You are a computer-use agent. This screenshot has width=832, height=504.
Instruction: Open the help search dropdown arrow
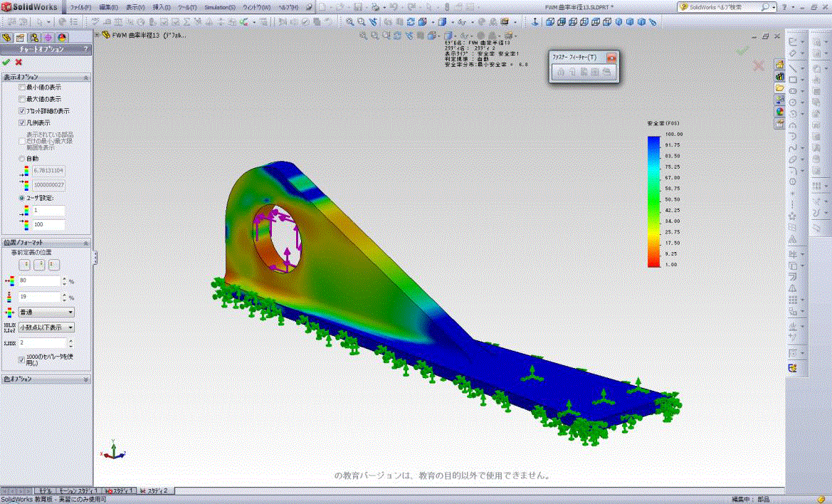774,7
